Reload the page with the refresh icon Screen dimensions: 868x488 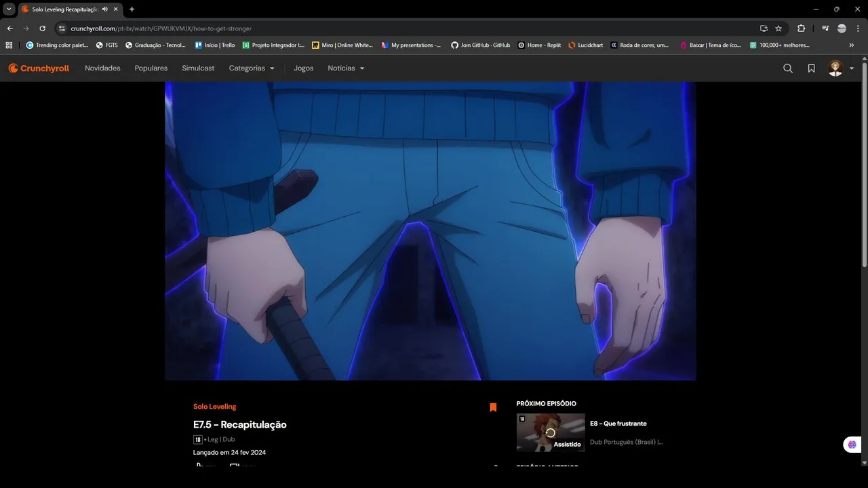(43, 28)
